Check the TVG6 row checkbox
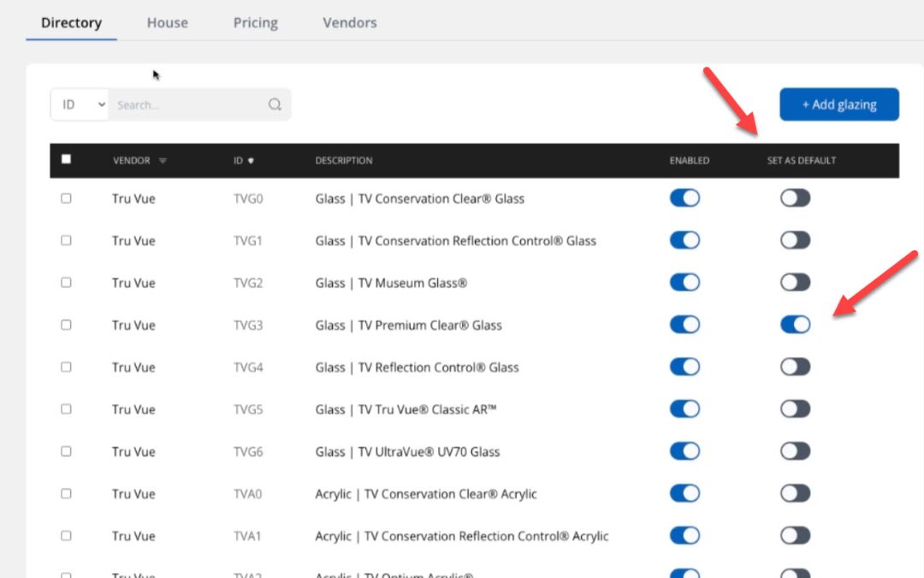924x578 pixels. pos(66,451)
